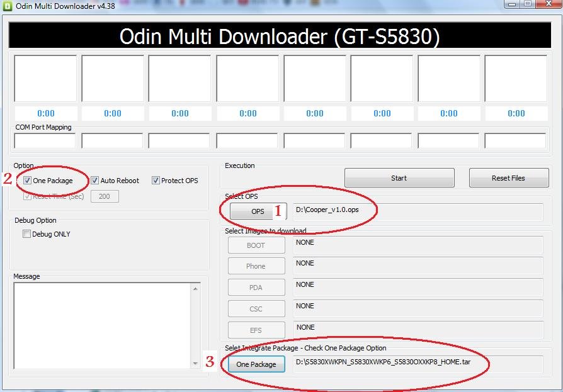Image resolution: width=563 pixels, height=392 pixels.
Task: Start the download with the Start button
Action: 399,178
